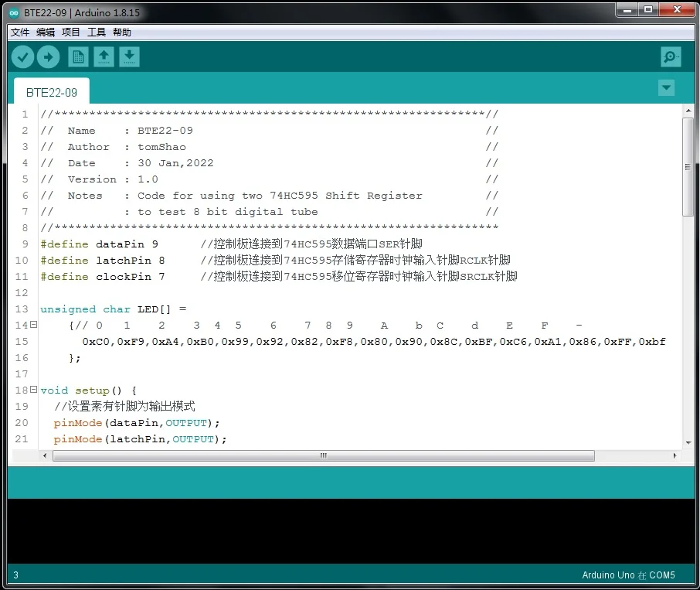The width and height of the screenshot is (700, 590).
Task: Open the 帮助 menu
Action: 122,32
